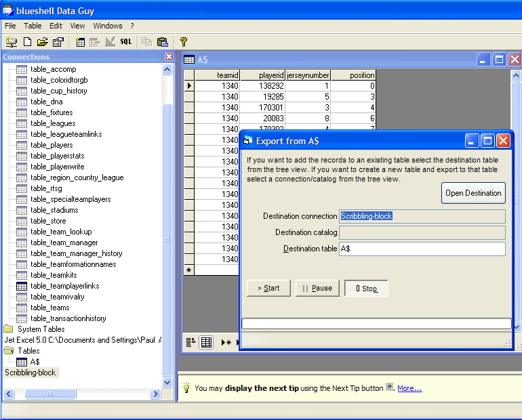Click the blank new document icon
The height and width of the screenshot is (420, 522).
[x=27, y=42]
